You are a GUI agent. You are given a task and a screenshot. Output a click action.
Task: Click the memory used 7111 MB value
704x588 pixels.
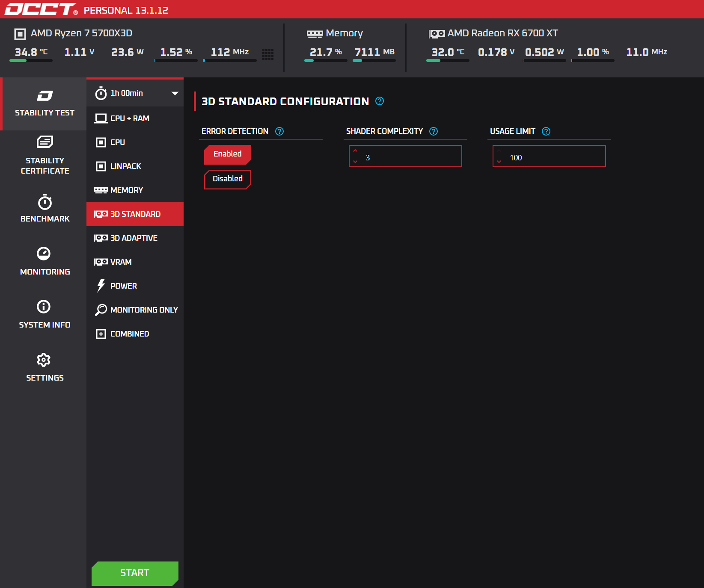(x=374, y=52)
